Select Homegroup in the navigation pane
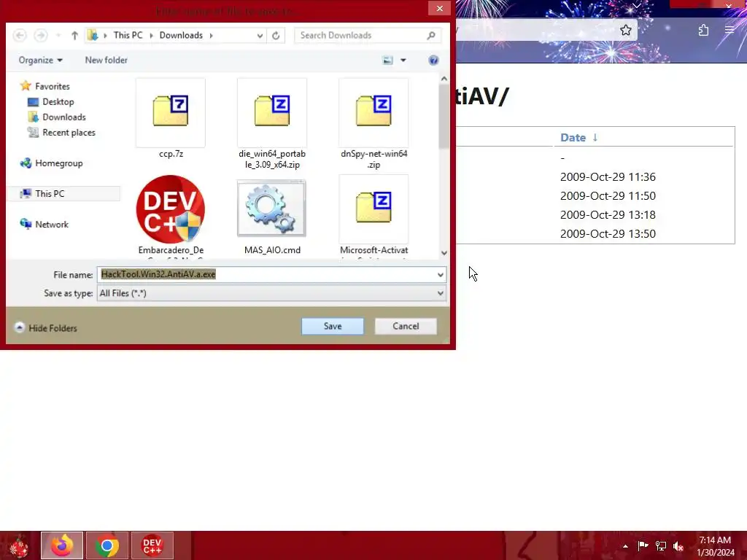The width and height of the screenshot is (747, 560). coord(58,163)
